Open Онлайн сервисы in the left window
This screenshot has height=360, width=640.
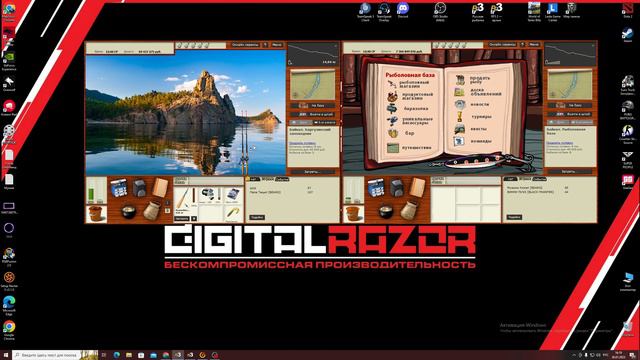(245, 45)
